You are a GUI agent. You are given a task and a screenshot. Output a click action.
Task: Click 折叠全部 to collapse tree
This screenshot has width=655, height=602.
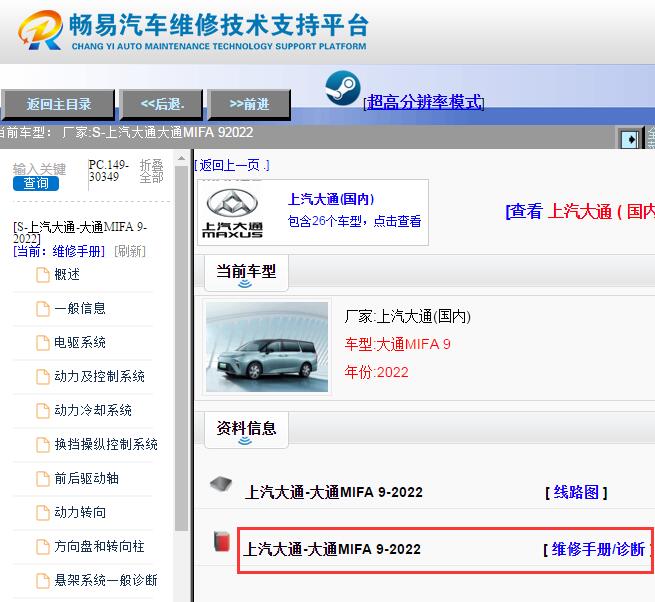[x=151, y=171]
